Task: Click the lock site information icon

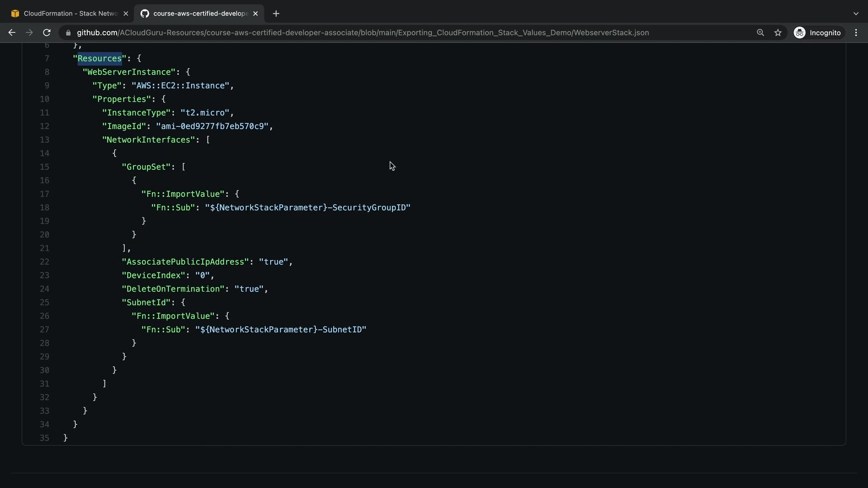Action: (68, 33)
